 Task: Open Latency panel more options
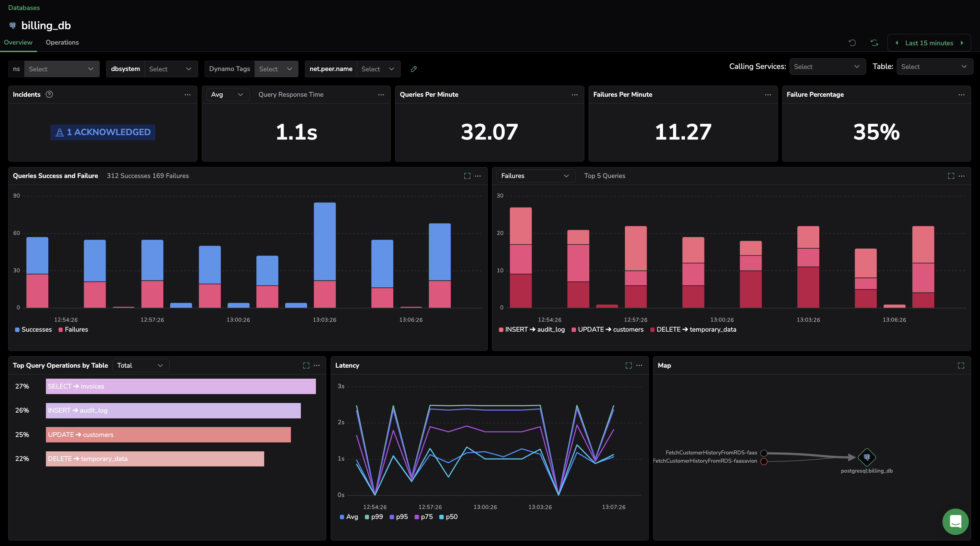click(x=639, y=366)
